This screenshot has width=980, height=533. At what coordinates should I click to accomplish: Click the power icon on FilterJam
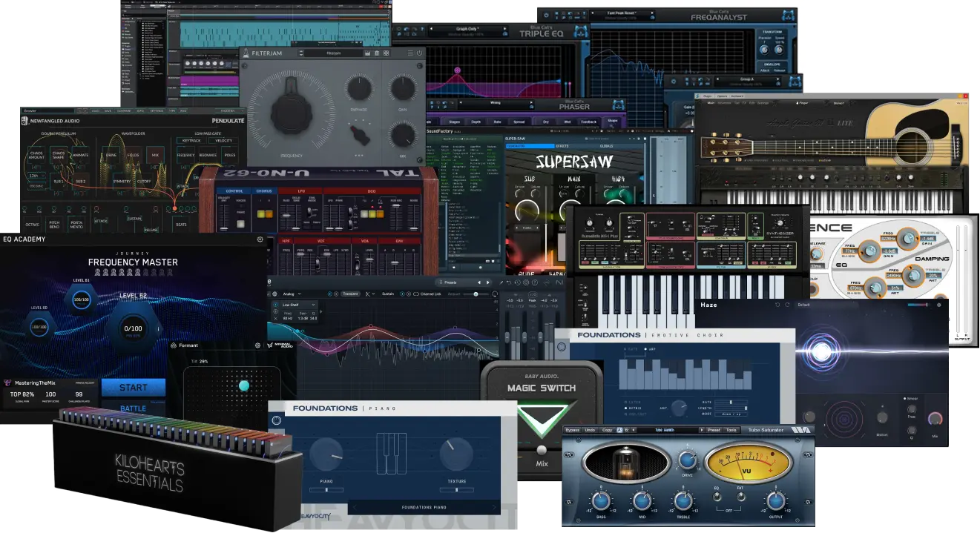click(x=419, y=53)
